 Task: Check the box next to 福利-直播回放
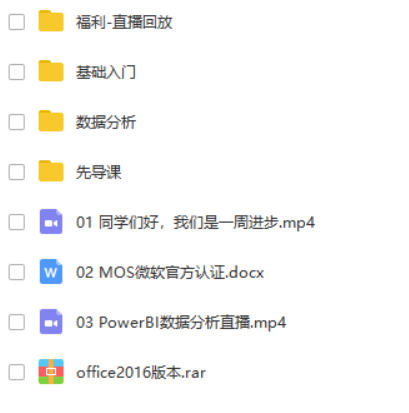(x=17, y=22)
